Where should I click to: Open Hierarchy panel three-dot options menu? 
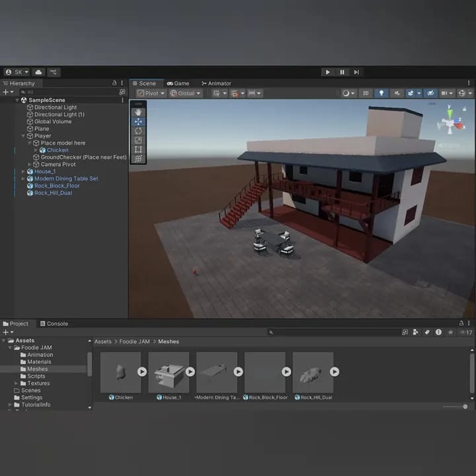(x=122, y=83)
